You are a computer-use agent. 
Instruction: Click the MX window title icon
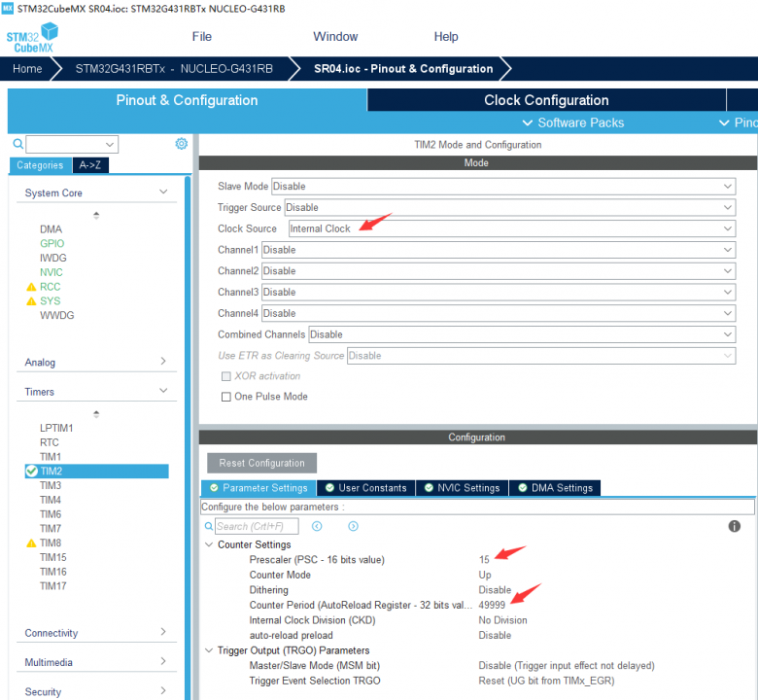[7, 8]
